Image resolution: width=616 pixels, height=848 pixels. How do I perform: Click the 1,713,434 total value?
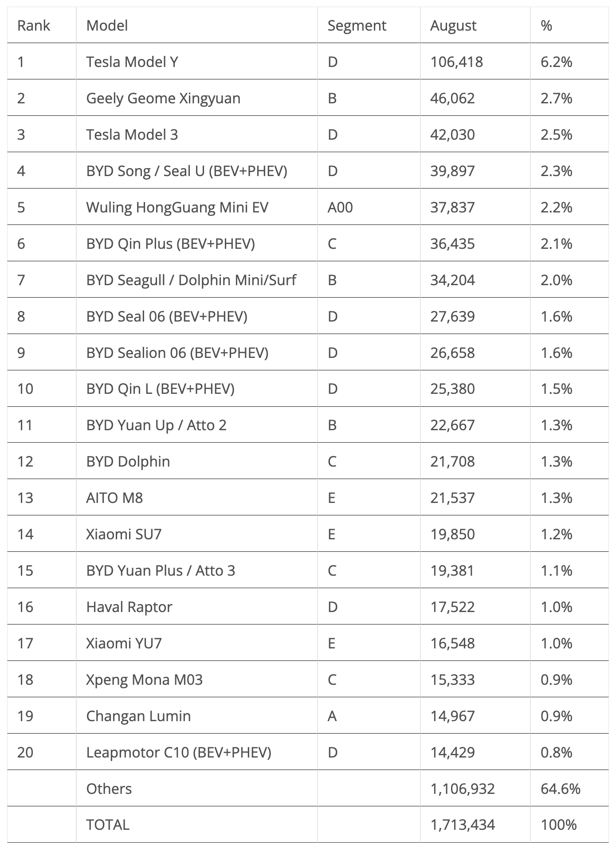pos(462,824)
